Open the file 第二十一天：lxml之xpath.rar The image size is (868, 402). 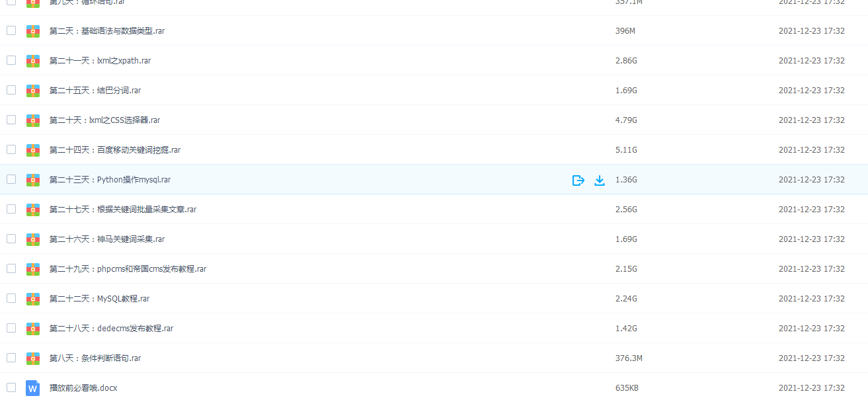point(100,61)
